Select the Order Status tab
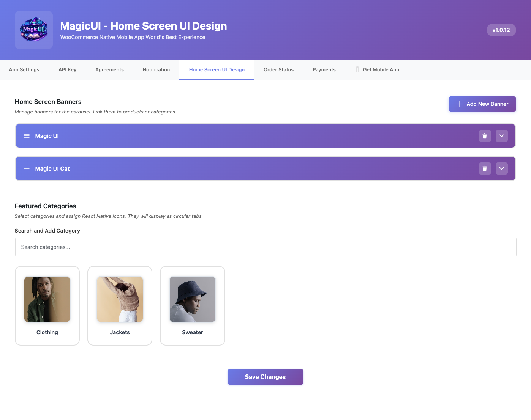The image size is (531, 420). 278,70
